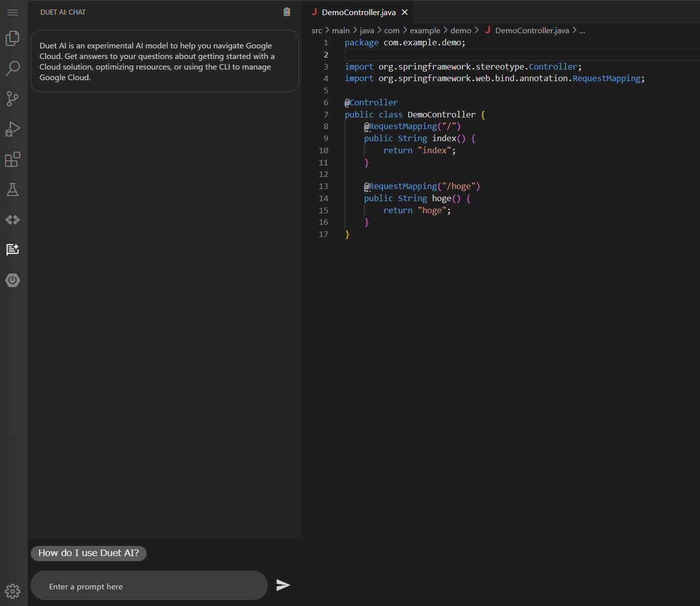
Task: Open the Manage settings gear
Action: point(13,591)
